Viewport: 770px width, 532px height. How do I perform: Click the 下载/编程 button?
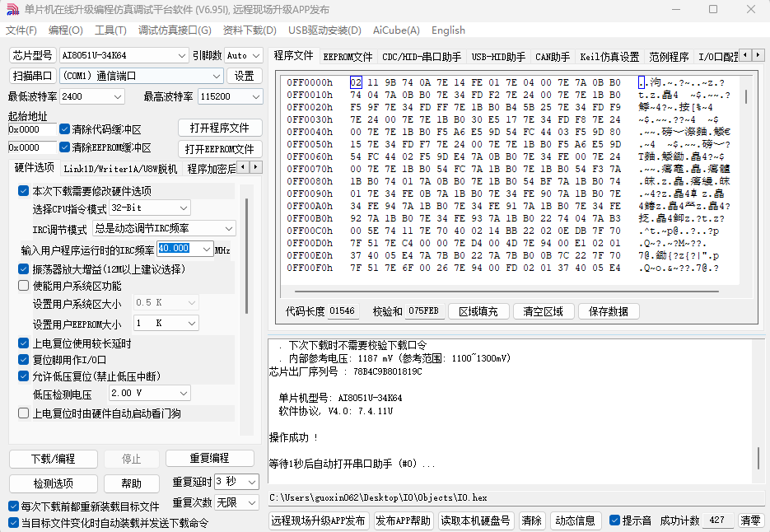coord(53,459)
